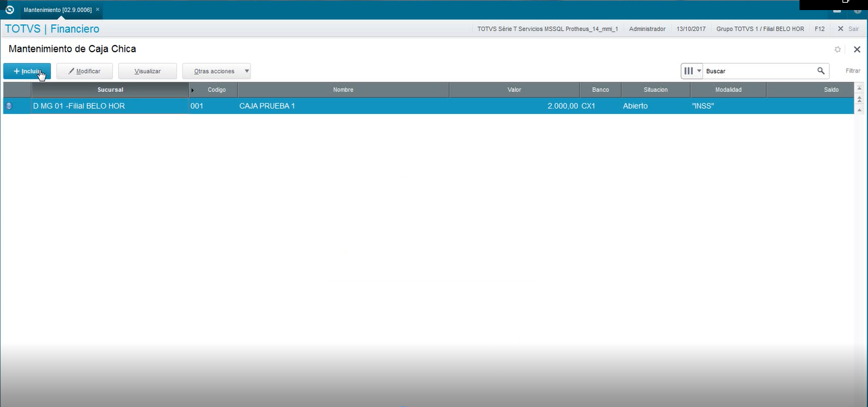Viewport: 868px width, 407px height.
Task: Open the Otras acciones dropdown
Action: (x=216, y=71)
